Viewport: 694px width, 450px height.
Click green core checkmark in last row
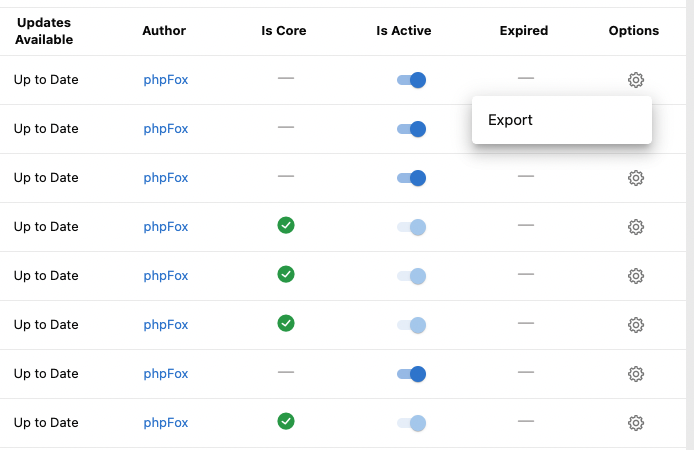pyautogui.click(x=286, y=421)
